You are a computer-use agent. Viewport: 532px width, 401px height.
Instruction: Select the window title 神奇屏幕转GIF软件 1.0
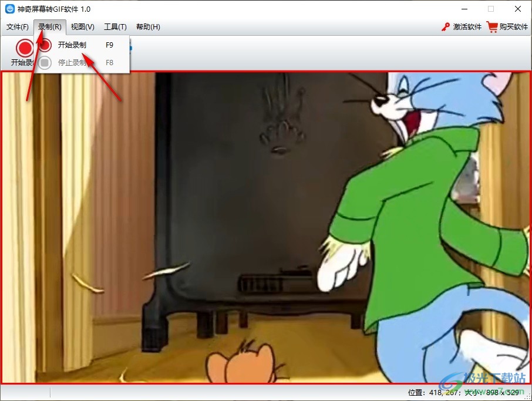pos(54,9)
